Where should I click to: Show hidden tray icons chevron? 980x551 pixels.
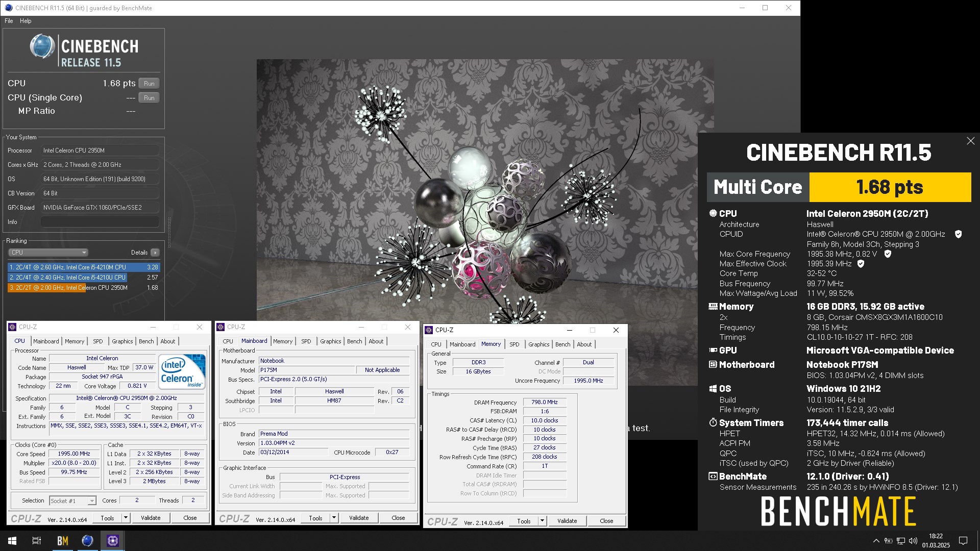[876, 541]
